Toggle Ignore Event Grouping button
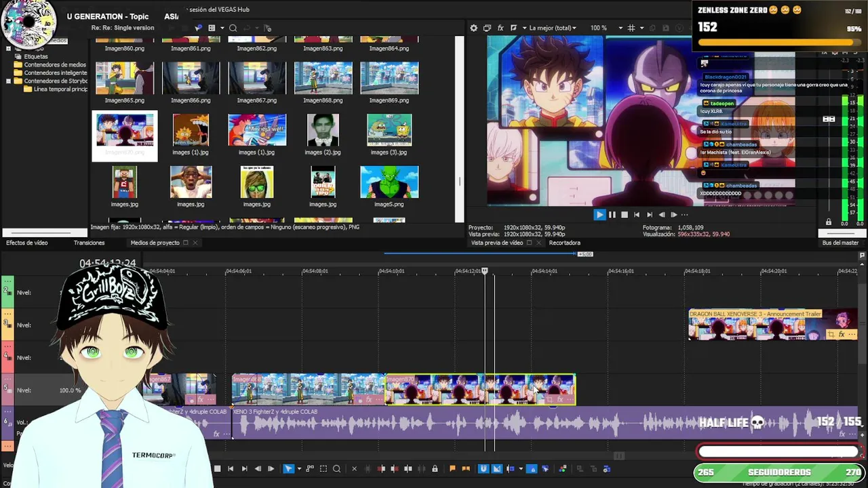This screenshot has height=488, width=868. coord(545,468)
